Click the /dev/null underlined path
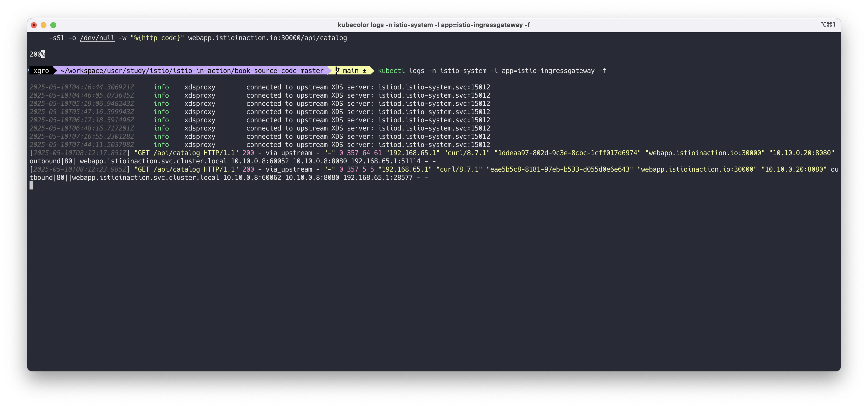This screenshot has height=407, width=868. point(97,38)
